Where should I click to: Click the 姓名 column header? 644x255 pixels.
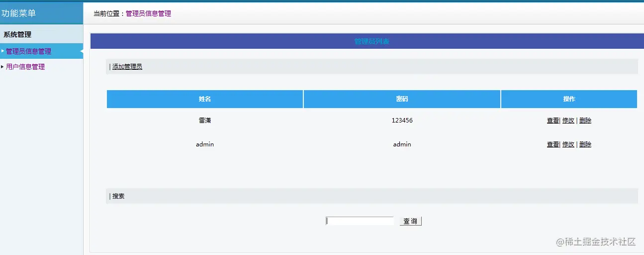pyautogui.click(x=205, y=99)
